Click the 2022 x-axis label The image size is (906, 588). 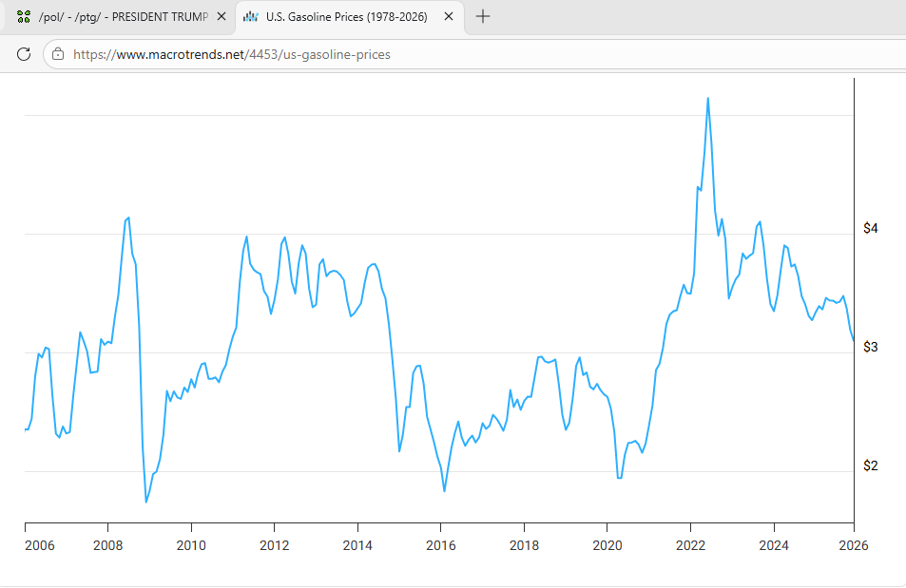tap(690, 545)
